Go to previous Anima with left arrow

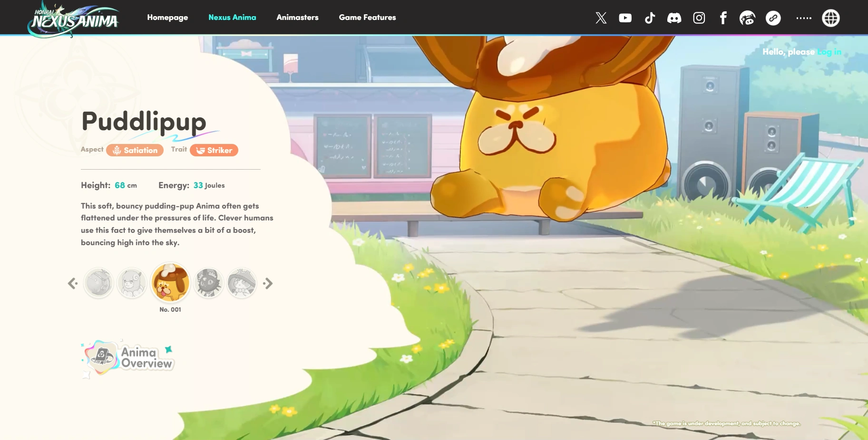72,284
